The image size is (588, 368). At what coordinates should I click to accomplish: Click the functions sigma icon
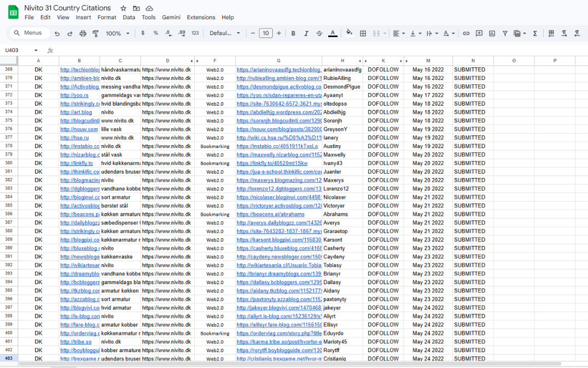pyautogui.click(x=535, y=33)
